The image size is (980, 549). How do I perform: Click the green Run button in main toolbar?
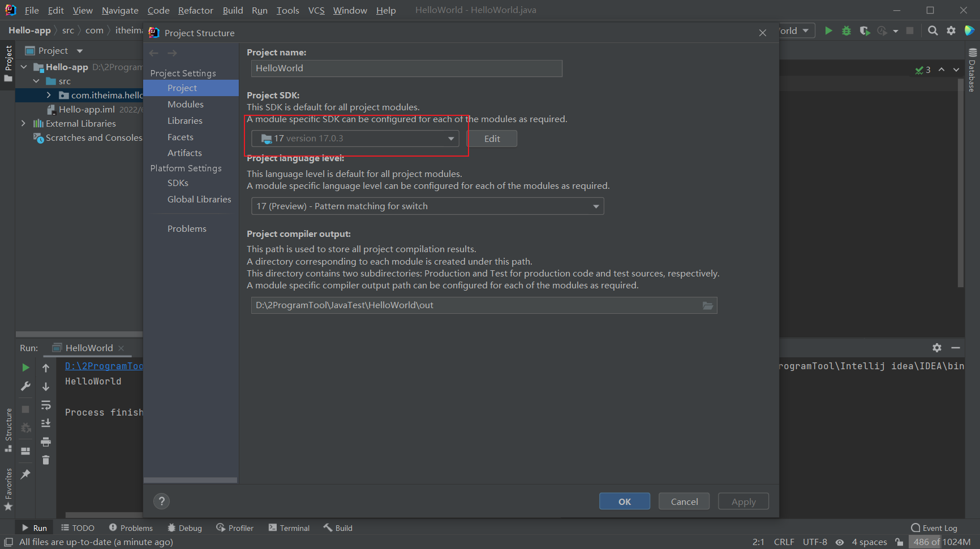point(828,31)
